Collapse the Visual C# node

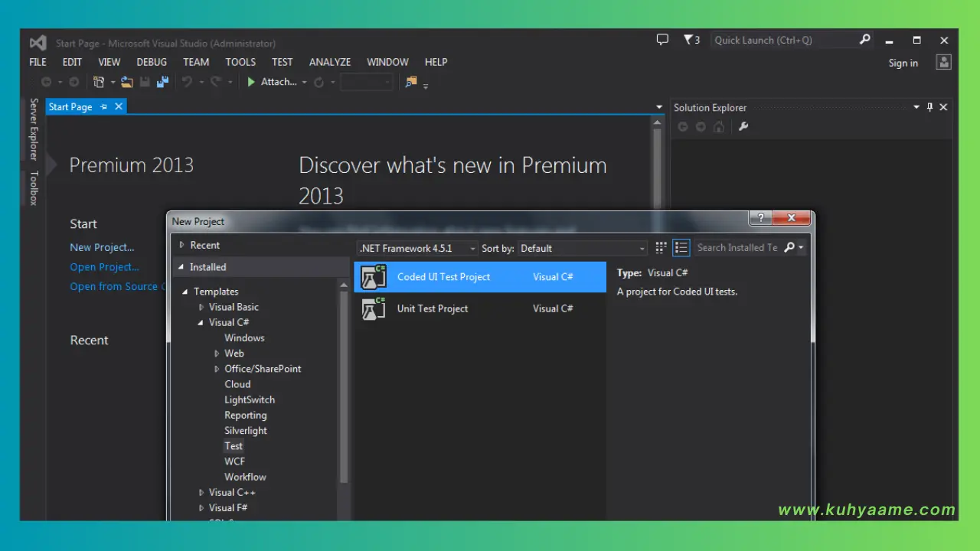coord(201,322)
